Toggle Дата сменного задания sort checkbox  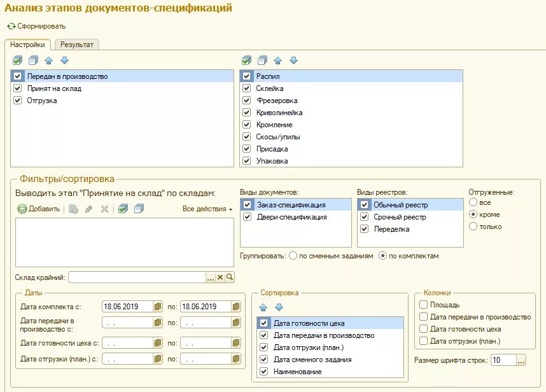click(x=264, y=359)
